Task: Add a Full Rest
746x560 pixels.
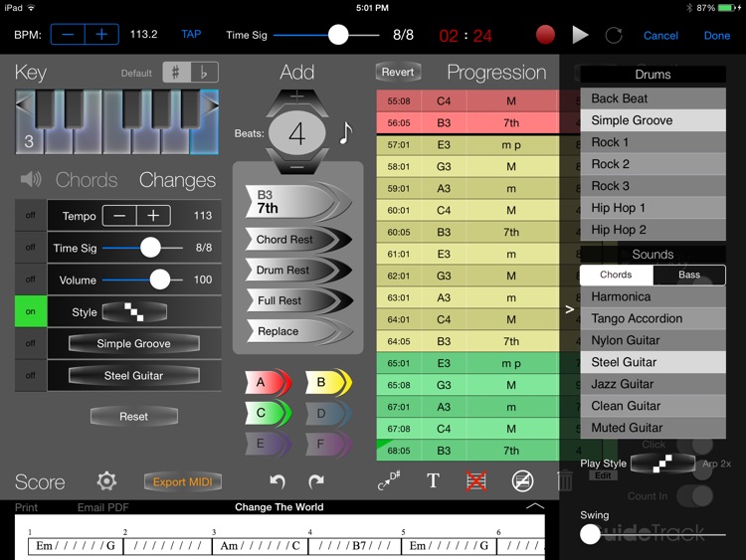Action: [297, 300]
